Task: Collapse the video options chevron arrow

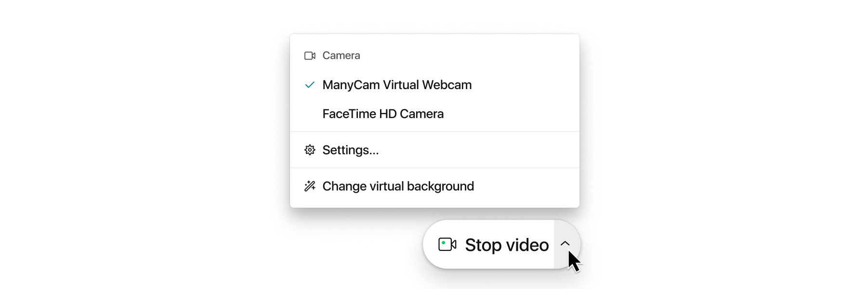Action: (565, 243)
